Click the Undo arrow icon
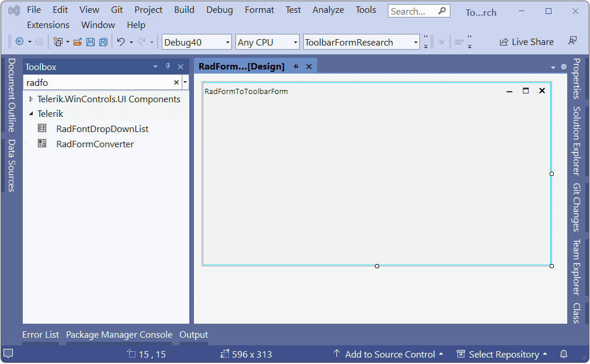Image resolution: width=590 pixels, height=364 pixels. tap(121, 42)
